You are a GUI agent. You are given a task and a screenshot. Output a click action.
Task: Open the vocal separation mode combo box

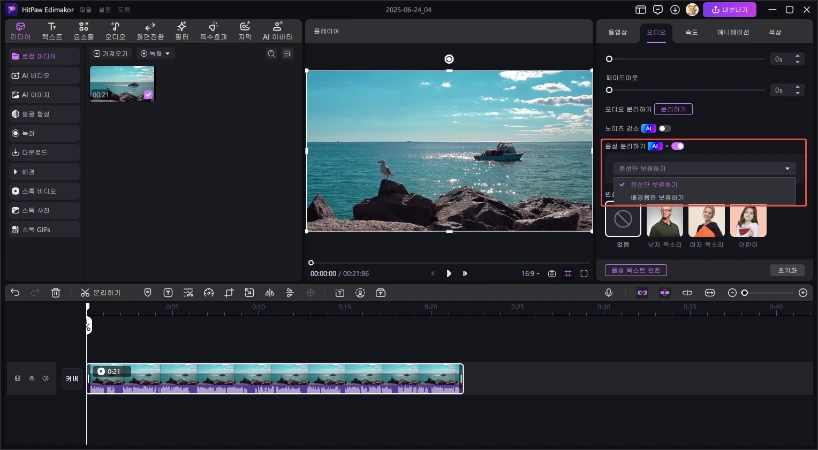click(704, 168)
